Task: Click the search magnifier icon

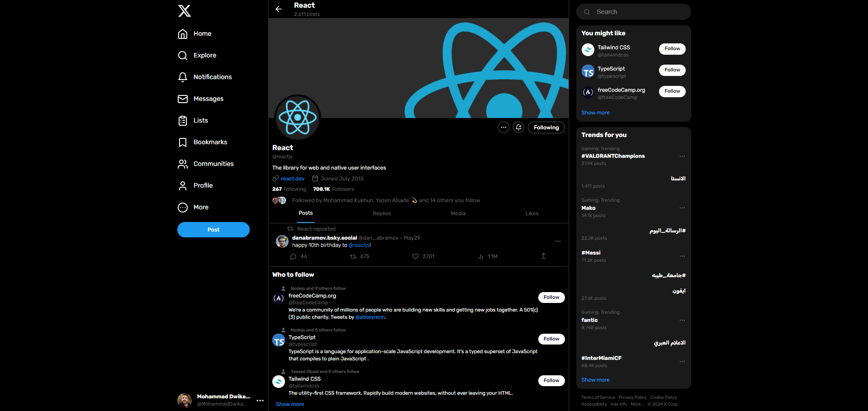Action: tap(587, 12)
